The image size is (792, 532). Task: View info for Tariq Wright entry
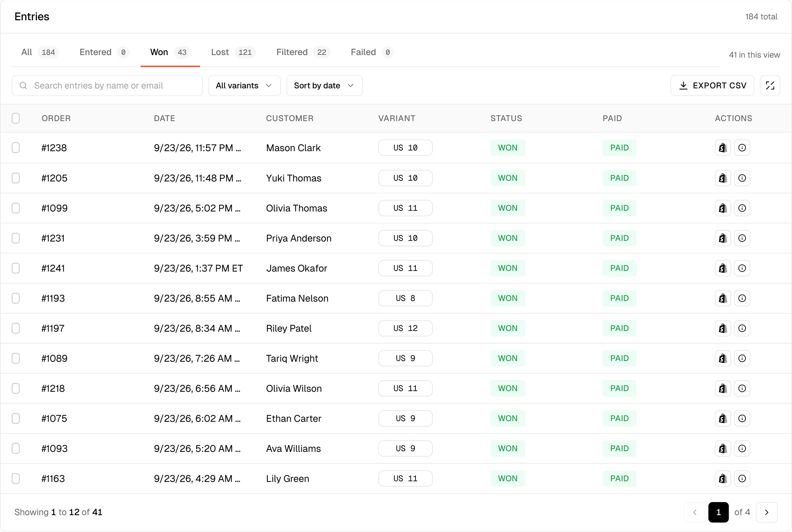pos(742,358)
